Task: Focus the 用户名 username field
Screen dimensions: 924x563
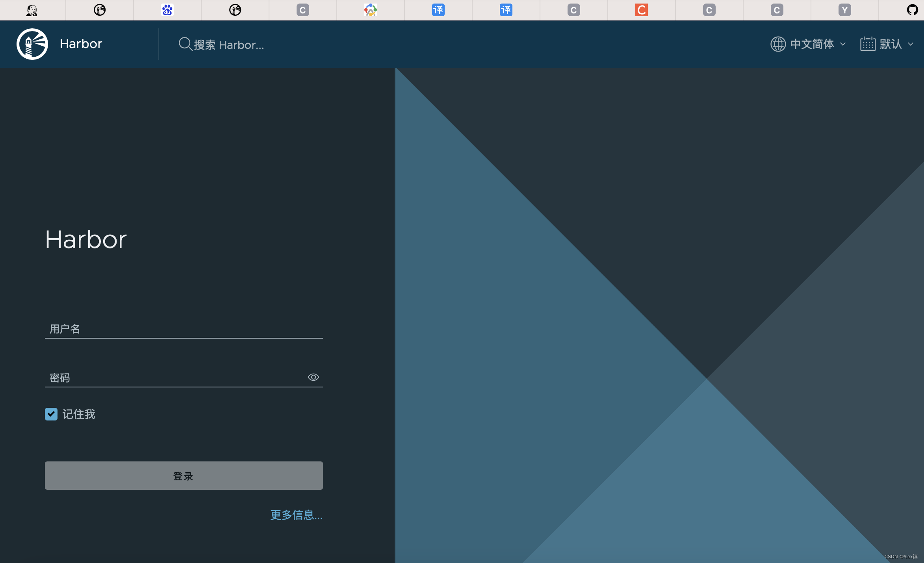Action: pos(184,329)
